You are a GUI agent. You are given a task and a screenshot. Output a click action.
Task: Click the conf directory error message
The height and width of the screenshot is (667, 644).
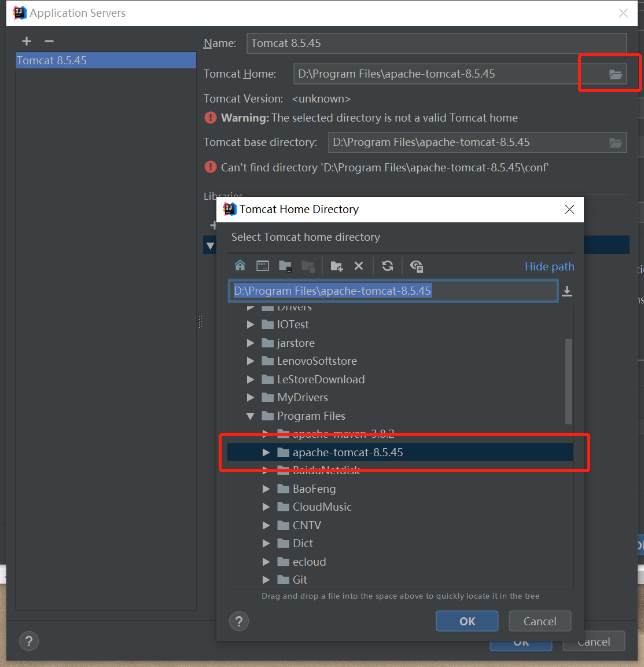pyautogui.click(x=385, y=167)
